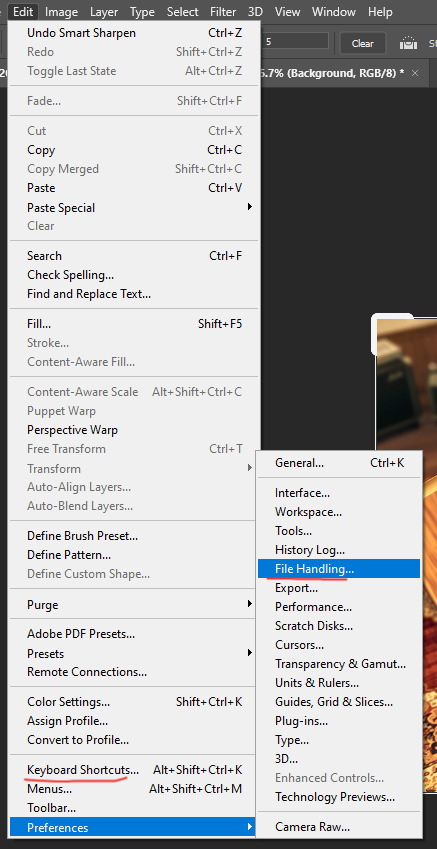Screen dimensions: 437x849
Task: Choose Define Pattern
Action: [134, 555]
